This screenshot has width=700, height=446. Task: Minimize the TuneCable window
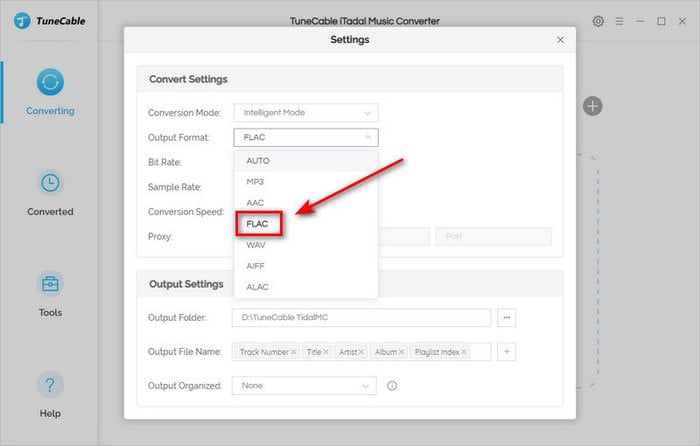click(640, 21)
